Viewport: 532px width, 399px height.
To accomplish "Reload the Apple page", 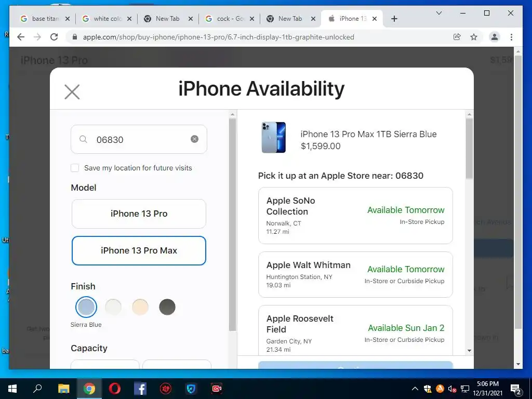I will click(x=54, y=37).
